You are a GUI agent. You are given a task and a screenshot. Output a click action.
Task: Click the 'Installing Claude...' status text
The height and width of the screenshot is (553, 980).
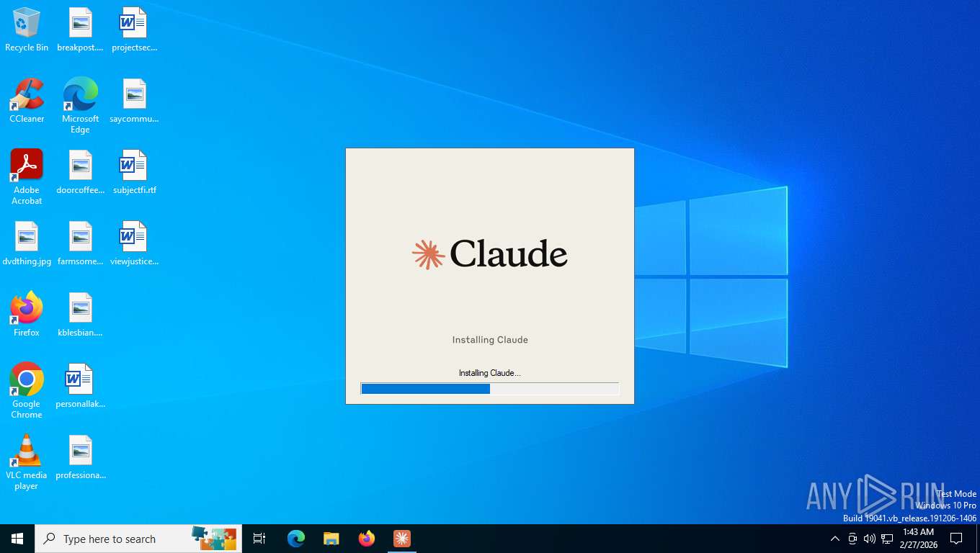(490, 373)
